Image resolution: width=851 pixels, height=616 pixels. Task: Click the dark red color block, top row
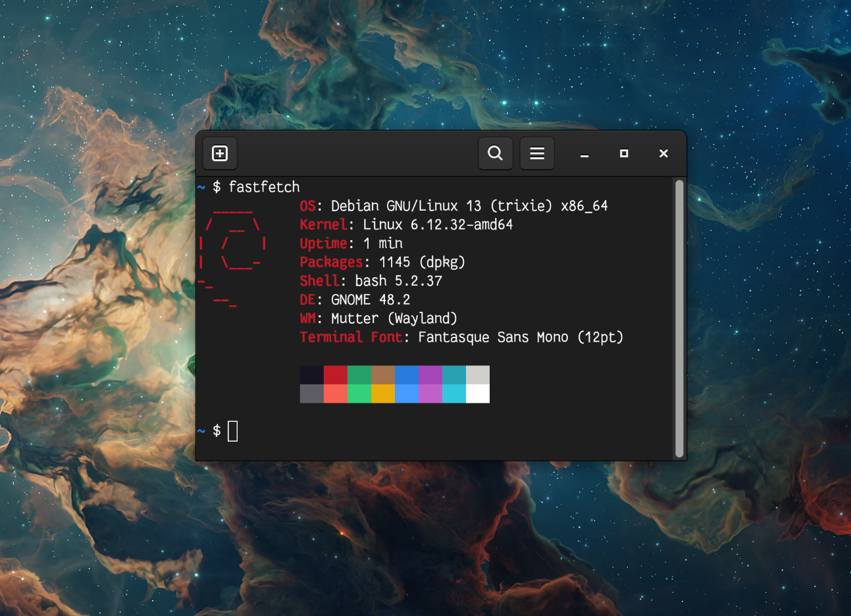pyautogui.click(x=336, y=375)
